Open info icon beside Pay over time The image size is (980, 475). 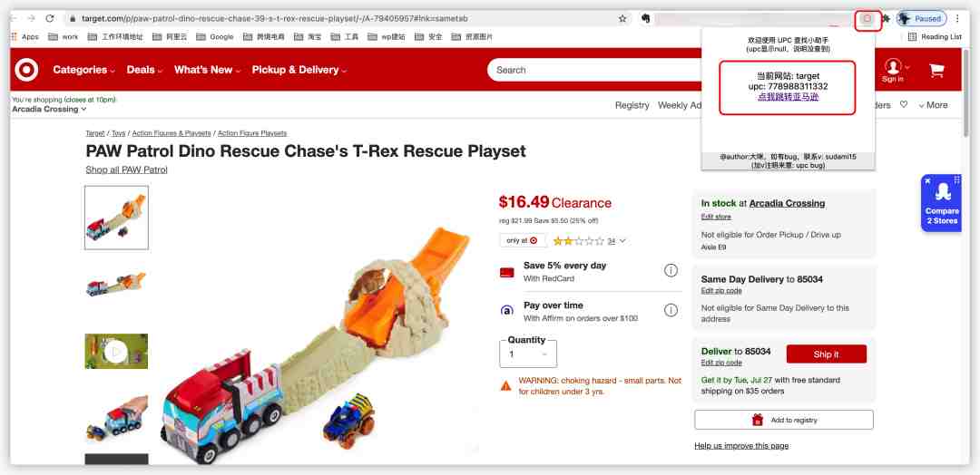point(671,310)
